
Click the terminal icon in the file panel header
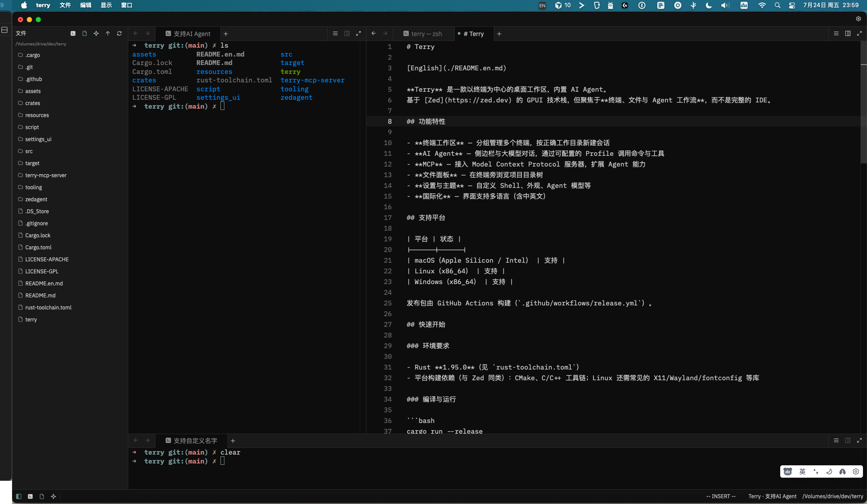(73, 33)
